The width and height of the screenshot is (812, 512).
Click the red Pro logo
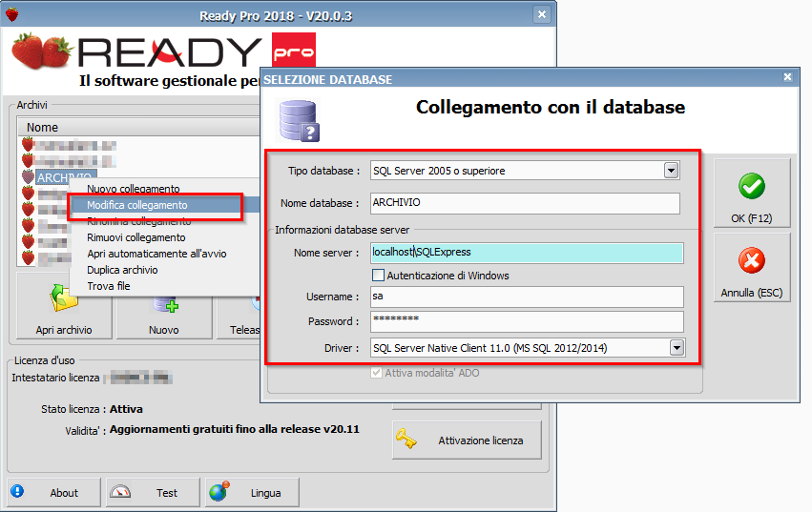coord(294,51)
